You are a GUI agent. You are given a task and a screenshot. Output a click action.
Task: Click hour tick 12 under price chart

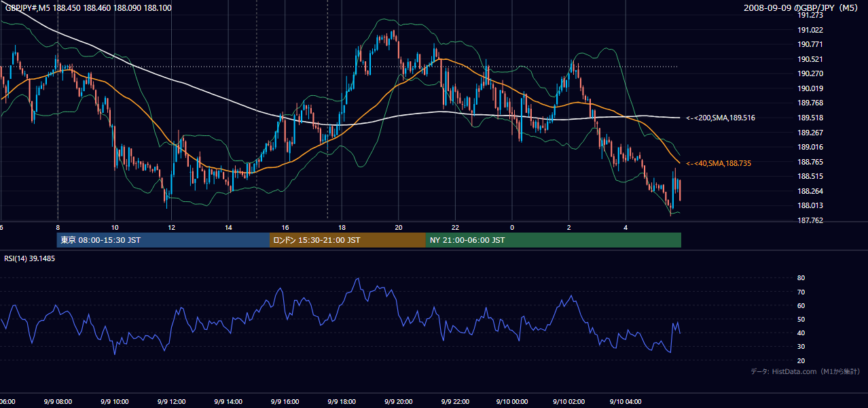(x=171, y=227)
